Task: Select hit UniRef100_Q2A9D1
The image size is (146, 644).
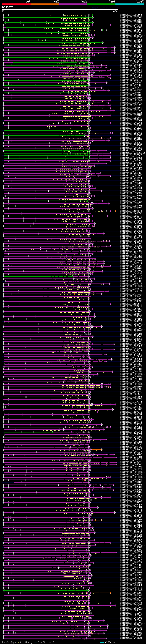Action: pyautogui.click(x=131, y=52)
